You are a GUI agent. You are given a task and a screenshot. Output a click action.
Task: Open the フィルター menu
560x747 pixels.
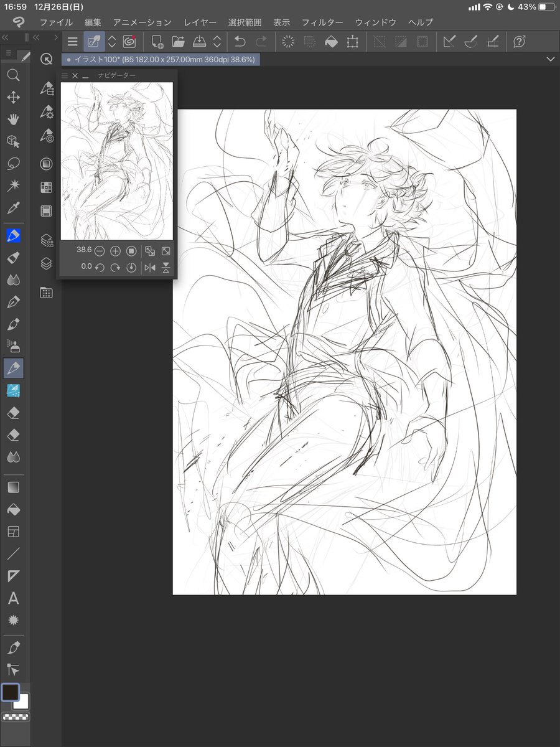322,22
